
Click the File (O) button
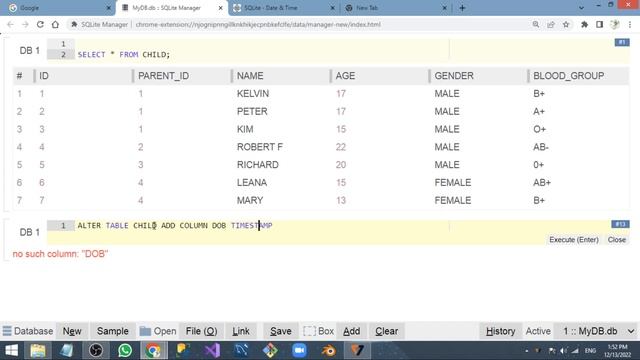[x=201, y=331]
